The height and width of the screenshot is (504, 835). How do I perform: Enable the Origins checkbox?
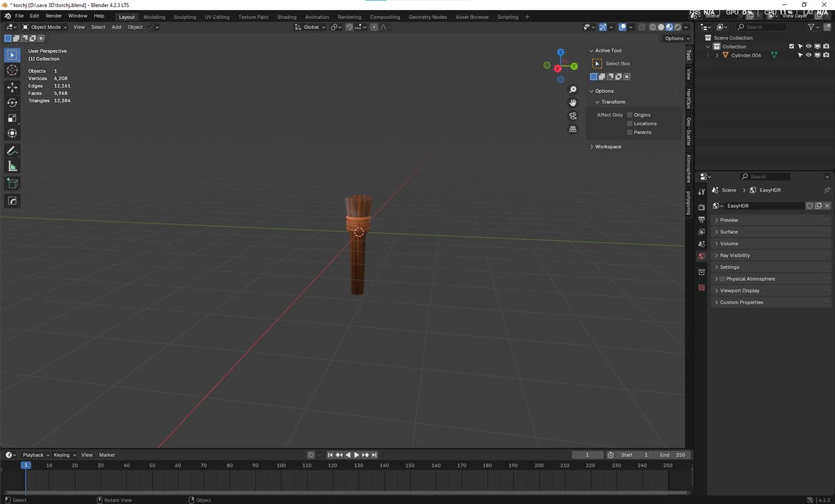pos(629,115)
